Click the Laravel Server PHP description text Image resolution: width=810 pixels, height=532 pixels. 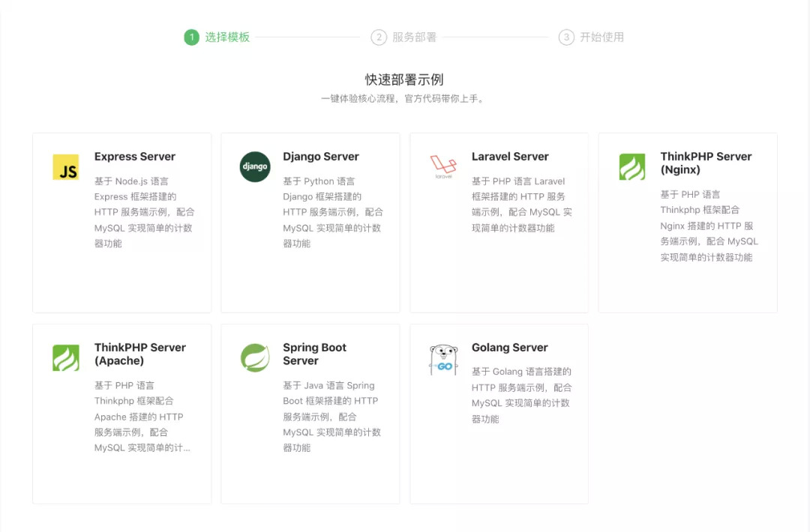click(522, 205)
